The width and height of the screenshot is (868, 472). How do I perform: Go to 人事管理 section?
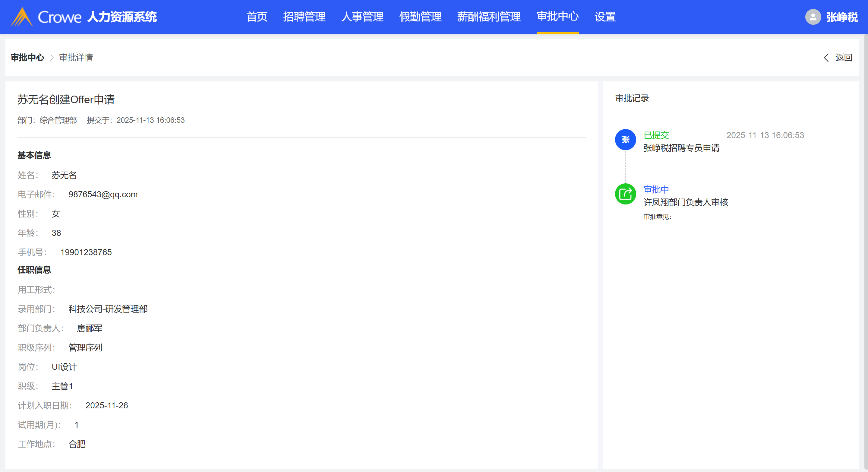362,17
